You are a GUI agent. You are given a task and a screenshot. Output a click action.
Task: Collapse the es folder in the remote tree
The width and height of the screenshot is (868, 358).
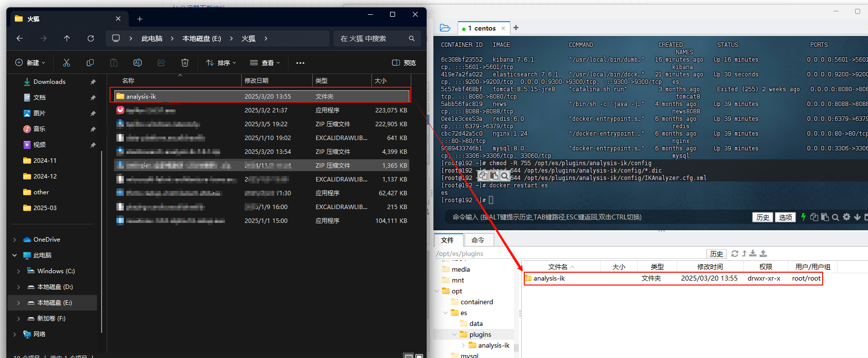445,313
